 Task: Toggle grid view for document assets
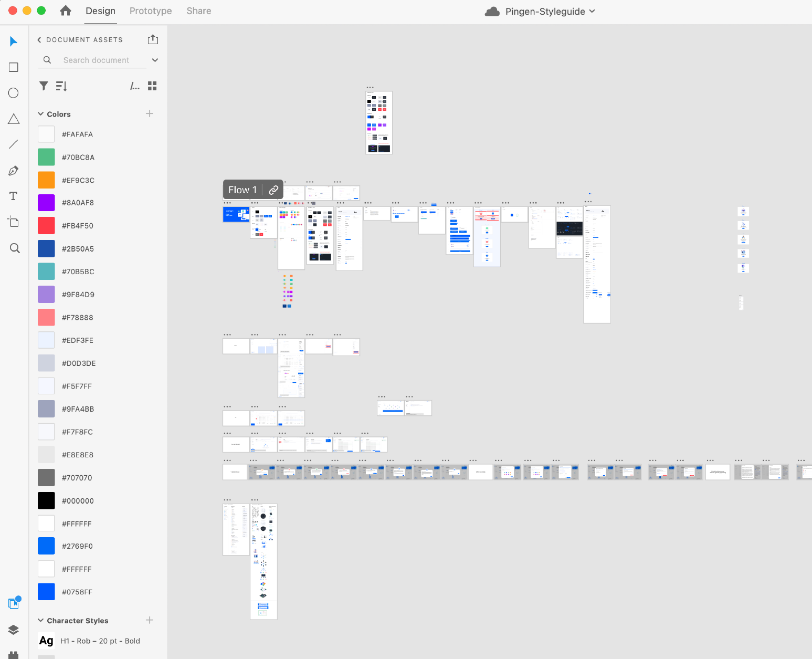pyautogui.click(x=152, y=86)
